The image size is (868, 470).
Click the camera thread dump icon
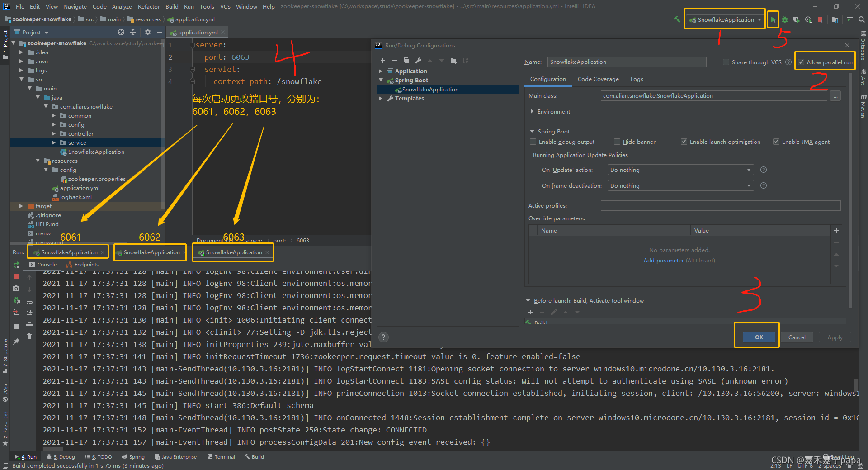point(17,288)
